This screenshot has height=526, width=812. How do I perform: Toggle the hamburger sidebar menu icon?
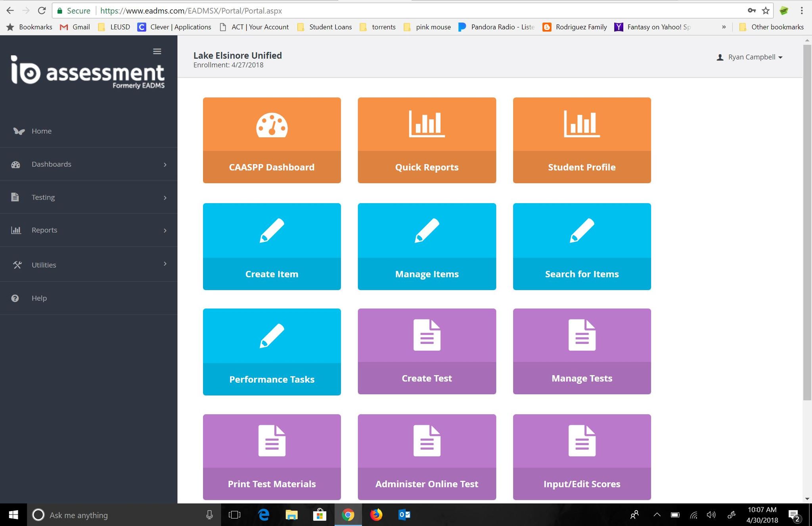point(157,52)
